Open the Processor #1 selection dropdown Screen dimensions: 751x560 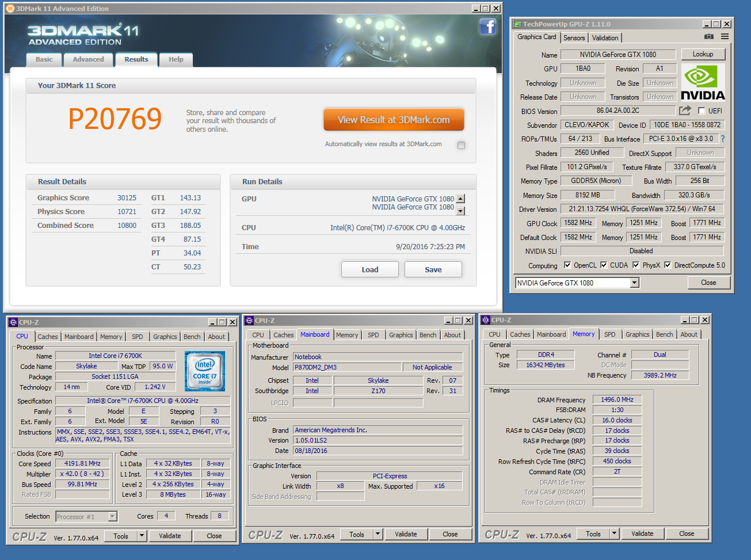(112, 517)
